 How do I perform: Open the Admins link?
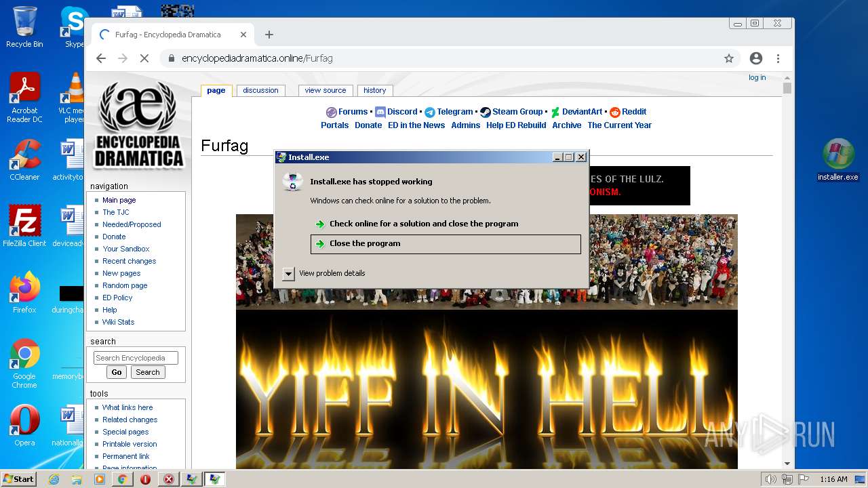(x=466, y=125)
